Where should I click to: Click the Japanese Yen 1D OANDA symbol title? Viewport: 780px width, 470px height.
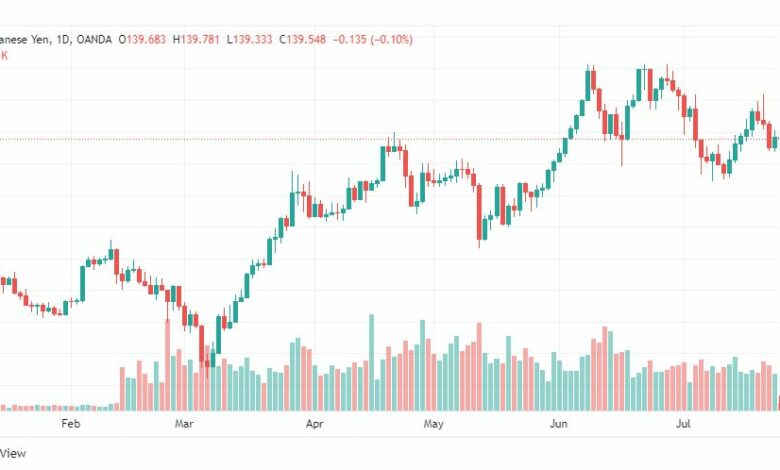(x=56, y=39)
